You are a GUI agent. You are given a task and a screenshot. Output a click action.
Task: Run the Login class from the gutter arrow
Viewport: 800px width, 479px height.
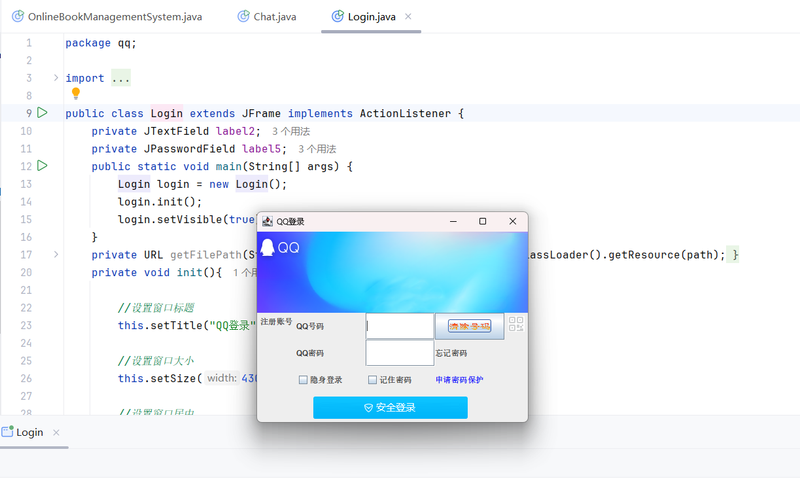pyautogui.click(x=42, y=113)
